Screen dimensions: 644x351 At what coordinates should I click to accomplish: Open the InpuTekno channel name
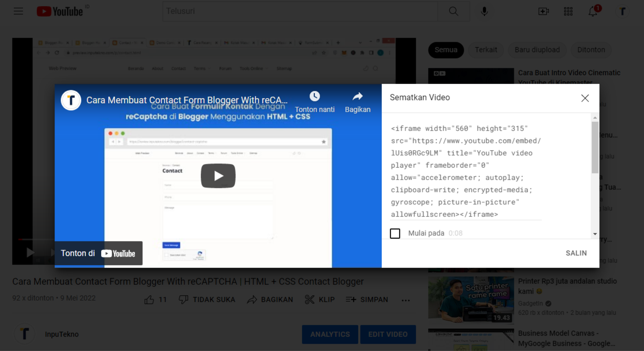pyautogui.click(x=62, y=334)
